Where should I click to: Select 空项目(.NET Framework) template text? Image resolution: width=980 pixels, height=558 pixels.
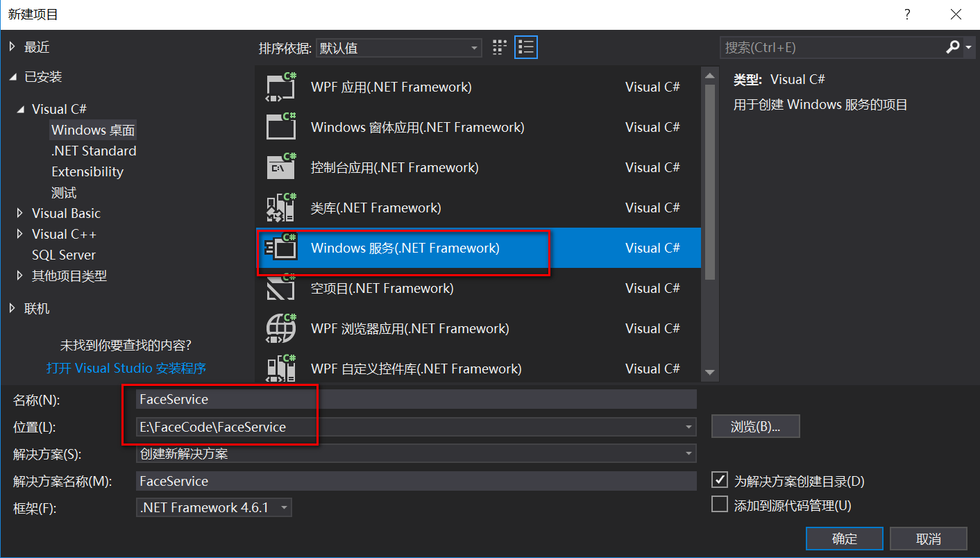click(382, 288)
